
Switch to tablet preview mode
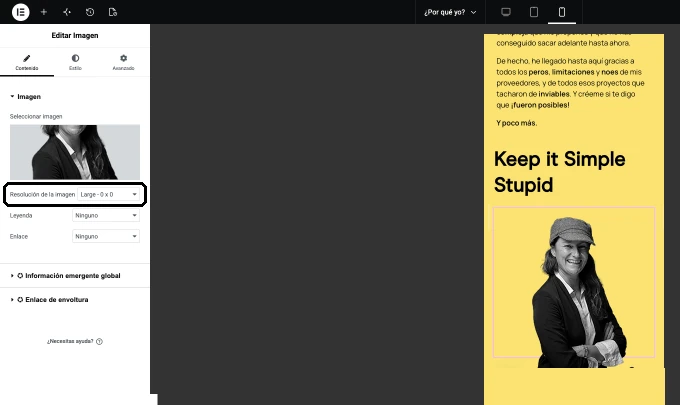coord(534,12)
